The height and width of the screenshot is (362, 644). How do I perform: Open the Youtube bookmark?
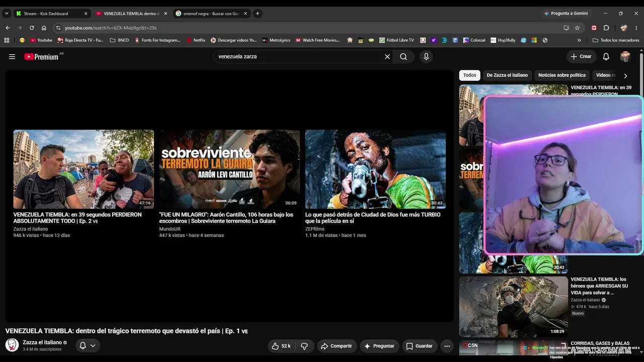[41, 40]
